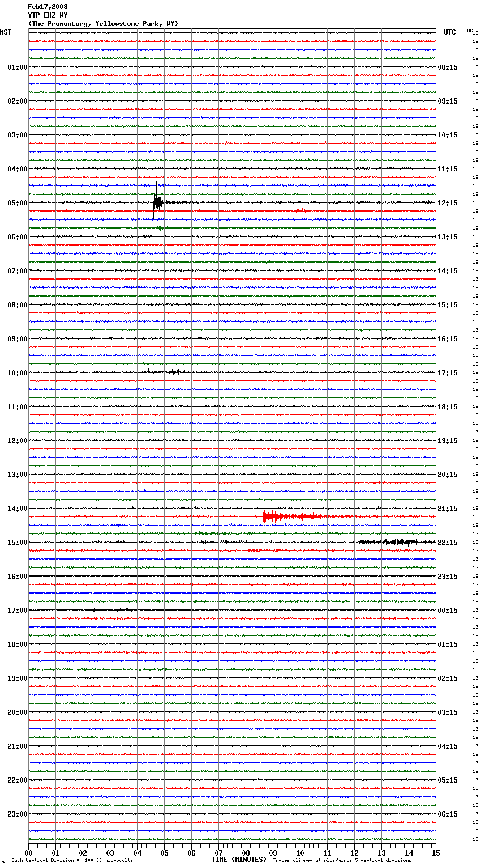Click the 'DC' offset column header
The width and height of the screenshot is (481, 868).
click(470, 31)
